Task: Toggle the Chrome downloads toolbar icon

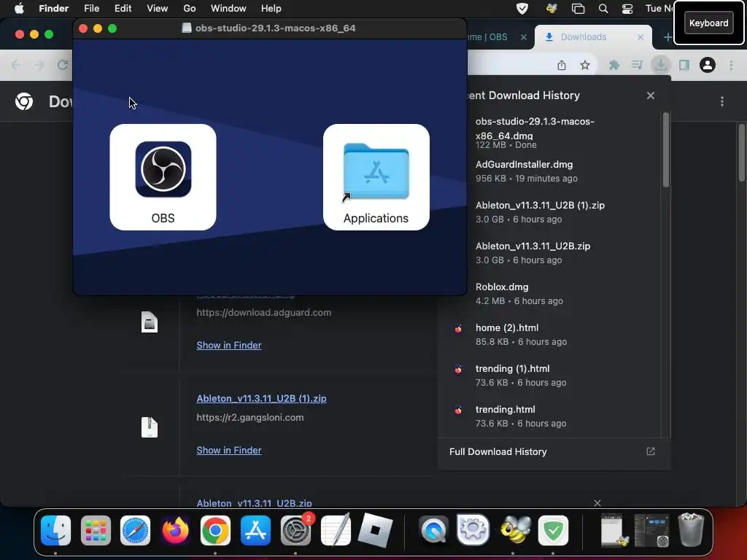Action: (661, 65)
